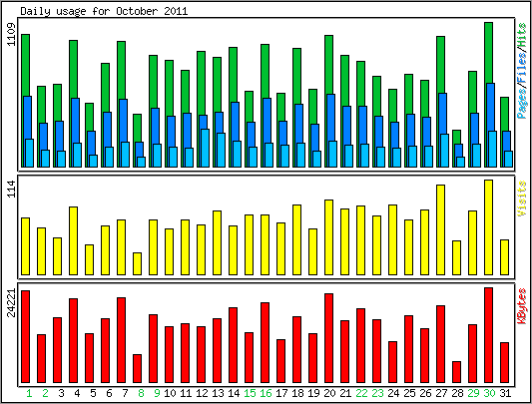The image size is (532, 404).
Task: Select the yellow visits bar for day 20
Action: [328, 237]
